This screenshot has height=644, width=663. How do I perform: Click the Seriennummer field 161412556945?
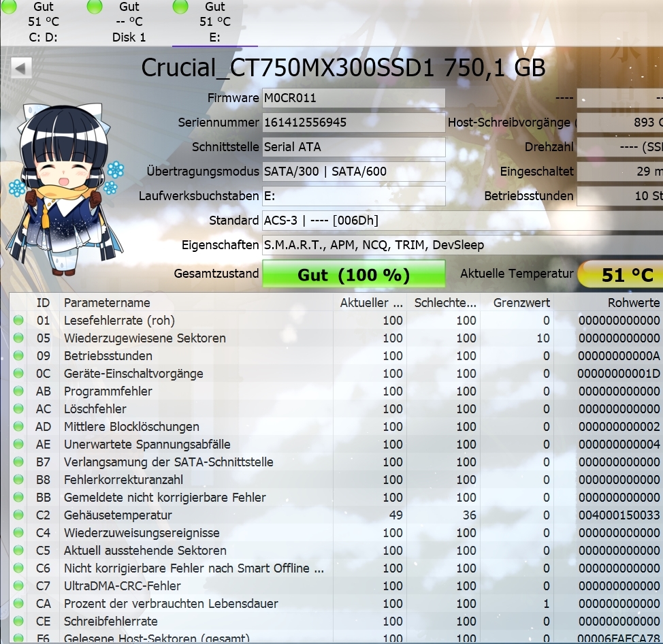(353, 123)
